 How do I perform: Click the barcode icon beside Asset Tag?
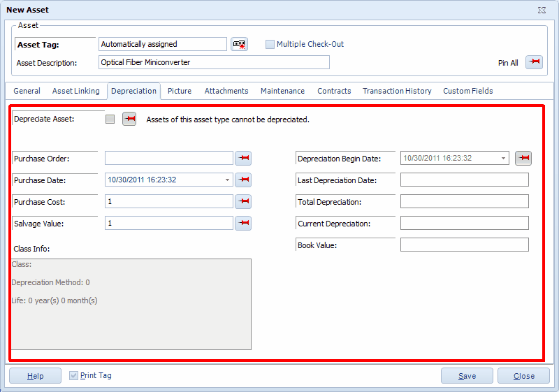[x=239, y=44]
